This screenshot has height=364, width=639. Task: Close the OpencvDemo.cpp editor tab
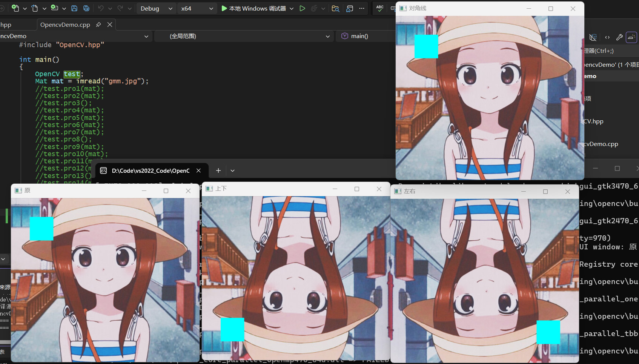click(110, 25)
